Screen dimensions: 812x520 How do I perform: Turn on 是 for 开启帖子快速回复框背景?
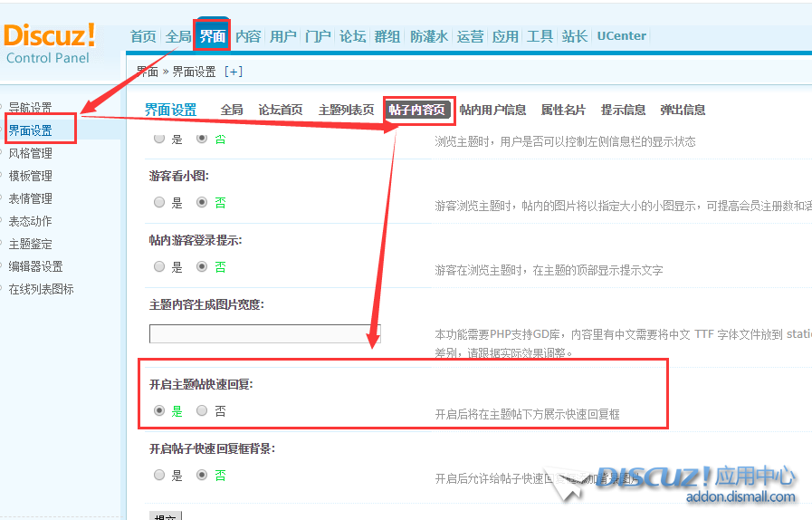tap(159, 475)
